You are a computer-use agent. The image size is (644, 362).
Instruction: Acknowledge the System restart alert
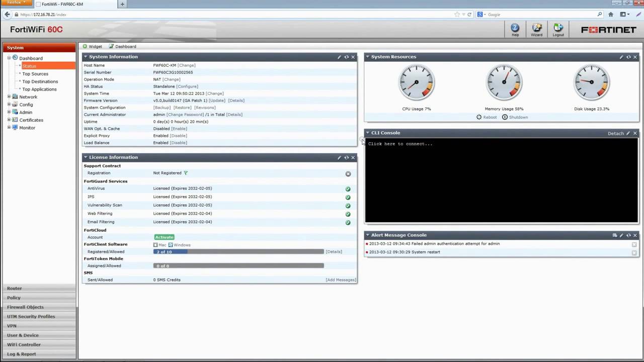click(634, 252)
